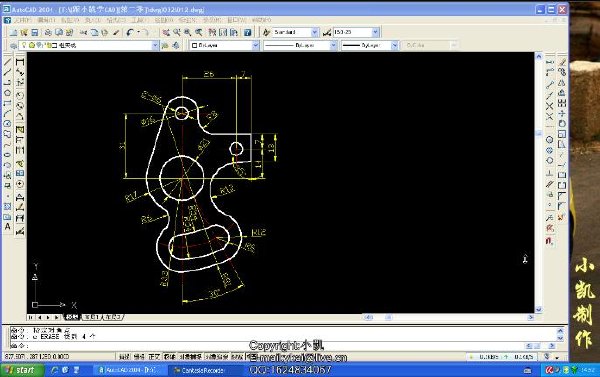Click the vertical scrollbar up arrow of drawing
Screen dimensions: 600x377
coord(538,56)
